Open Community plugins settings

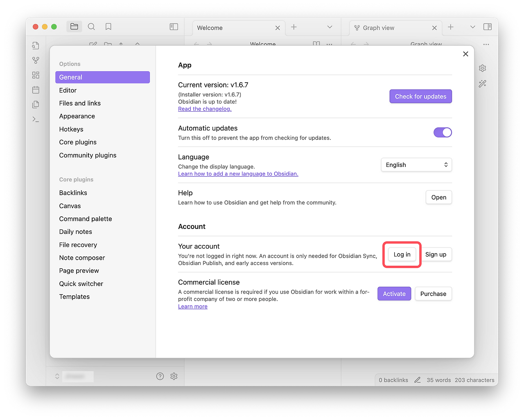102,155
